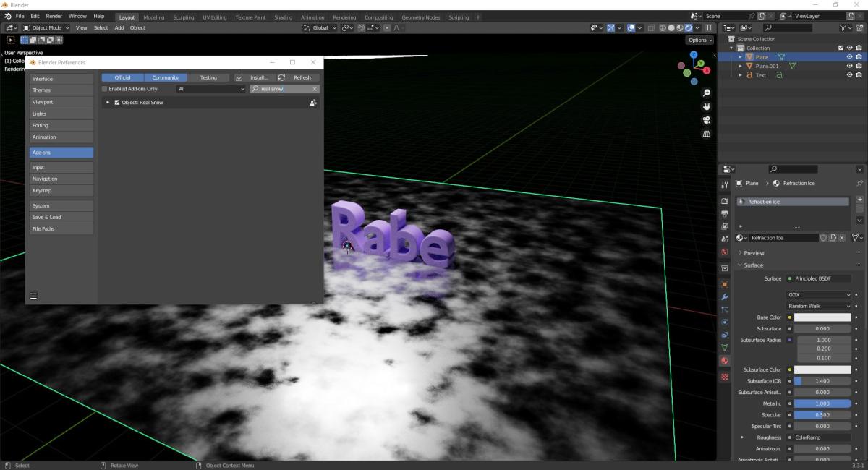Toggle proportional editing in viewport header
This screenshot has width=868, height=470.
387,27
